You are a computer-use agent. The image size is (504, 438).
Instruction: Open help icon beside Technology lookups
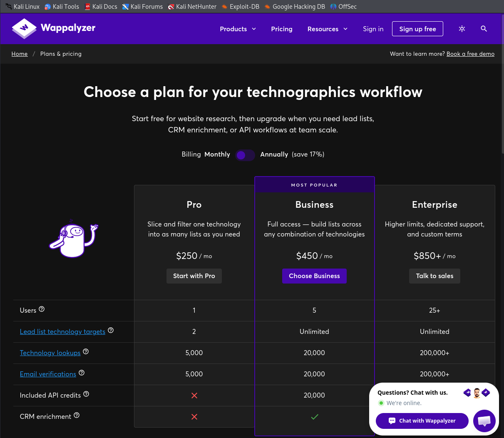click(86, 351)
